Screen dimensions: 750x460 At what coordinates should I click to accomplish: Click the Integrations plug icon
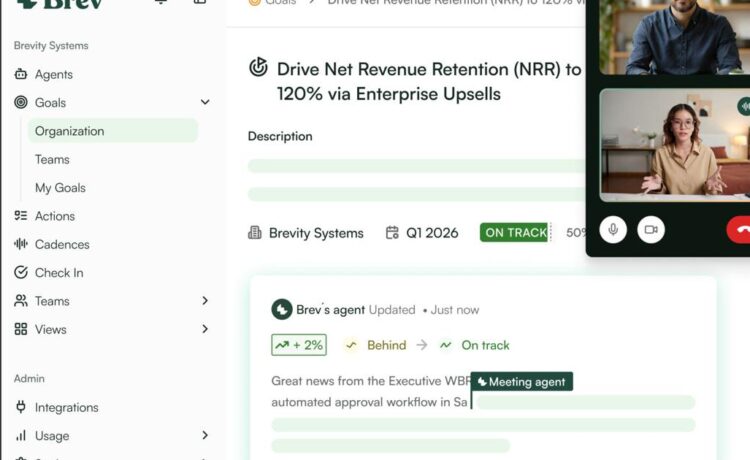click(x=21, y=407)
